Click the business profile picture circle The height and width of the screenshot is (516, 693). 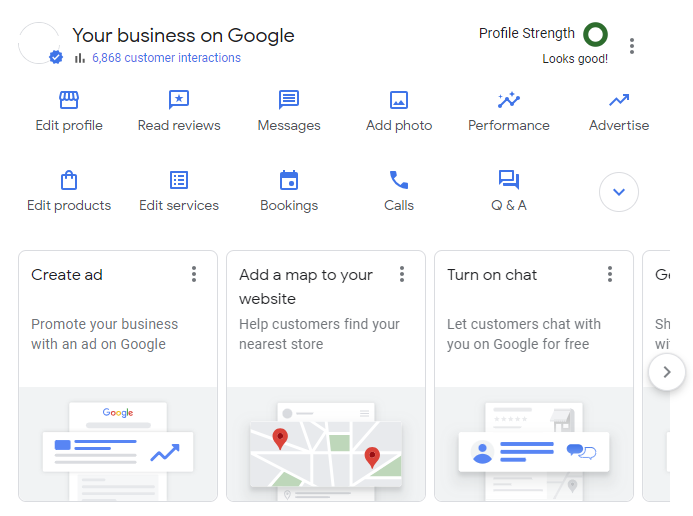[39, 43]
